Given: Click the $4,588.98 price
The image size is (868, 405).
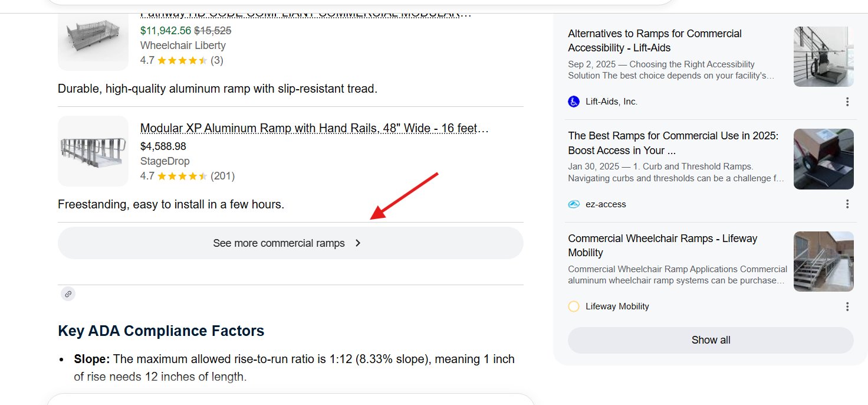Looking at the screenshot, I should (x=163, y=146).
